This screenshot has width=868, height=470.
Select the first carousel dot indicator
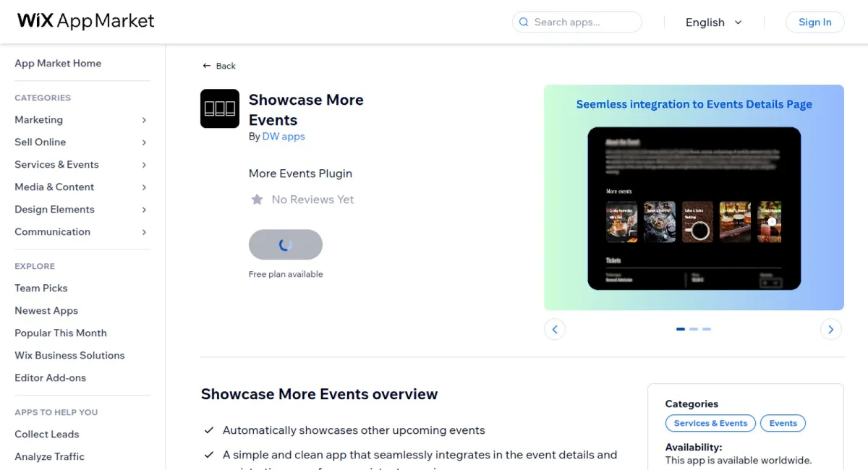(x=681, y=329)
